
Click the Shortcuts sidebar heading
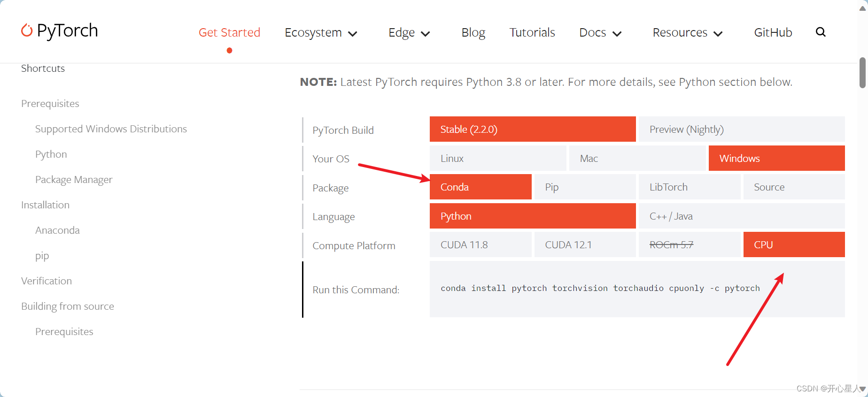point(43,68)
